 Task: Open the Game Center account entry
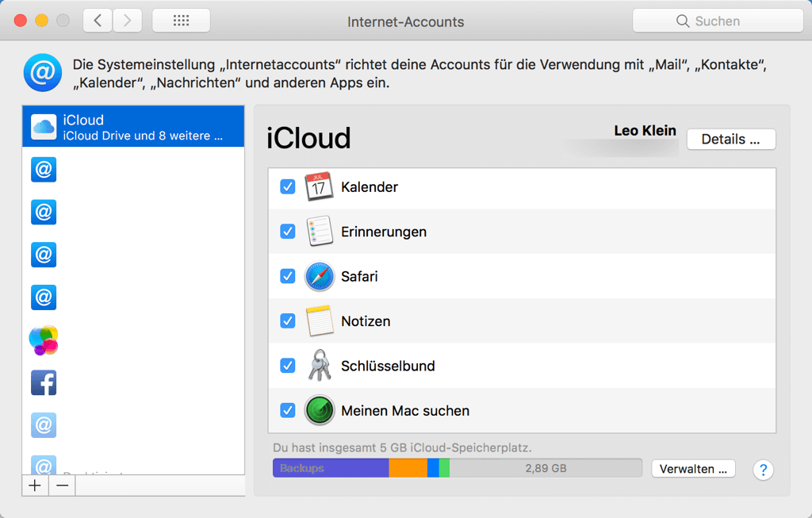click(x=44, y=340)
